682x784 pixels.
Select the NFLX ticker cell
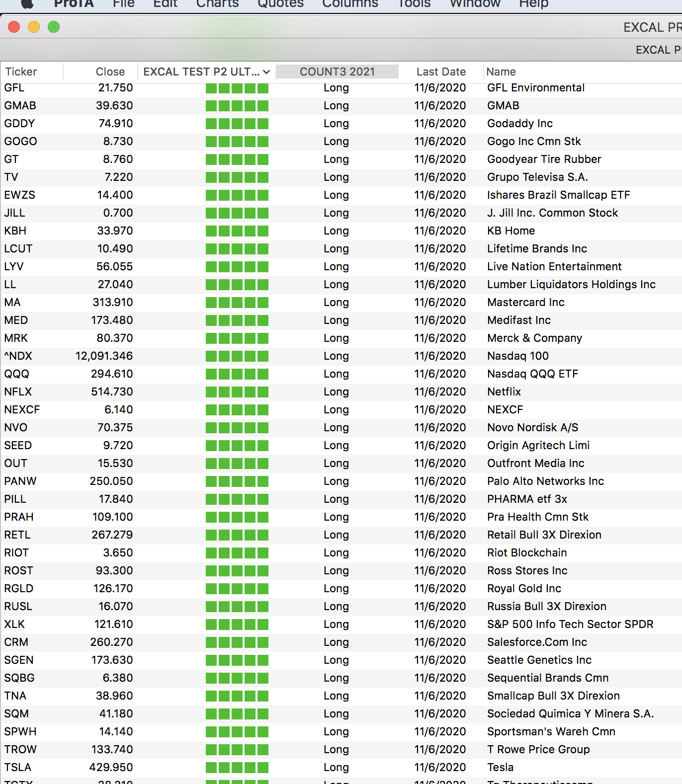[x=18, y=392]
